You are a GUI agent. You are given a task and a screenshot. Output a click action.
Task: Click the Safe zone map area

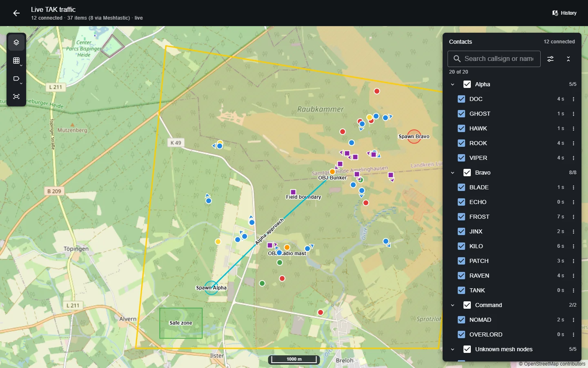(181, 323)
